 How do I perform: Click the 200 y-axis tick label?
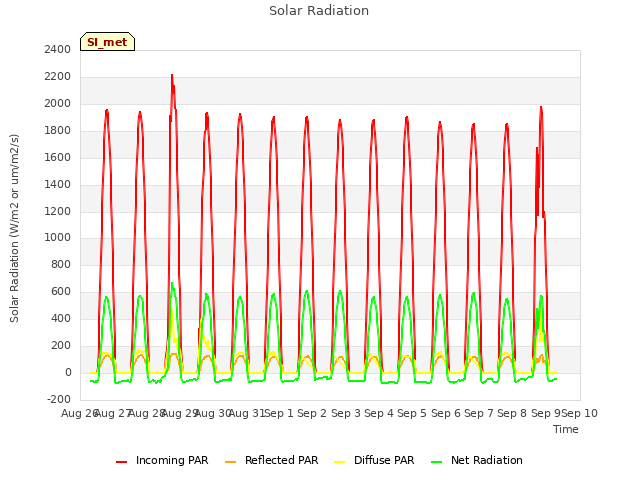(x=61, y=345)
